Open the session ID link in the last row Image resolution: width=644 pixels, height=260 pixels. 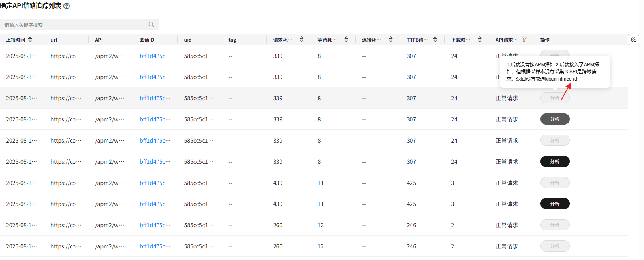point(155,246)
